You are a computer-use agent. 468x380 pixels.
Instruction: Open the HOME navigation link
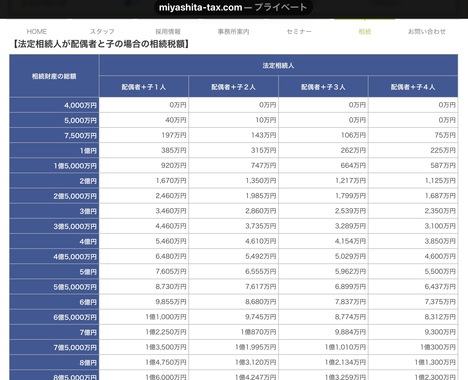pyautogui.click(x=37, y=32)
